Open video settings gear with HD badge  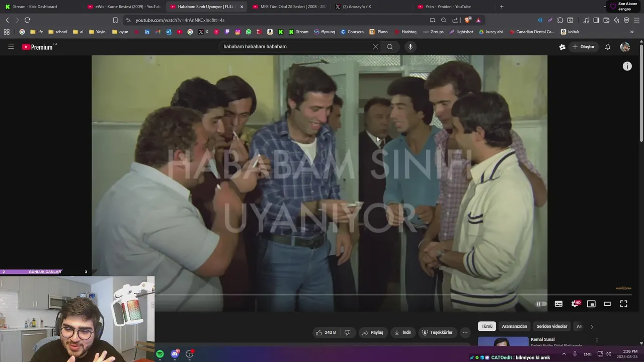pos(575,304)
